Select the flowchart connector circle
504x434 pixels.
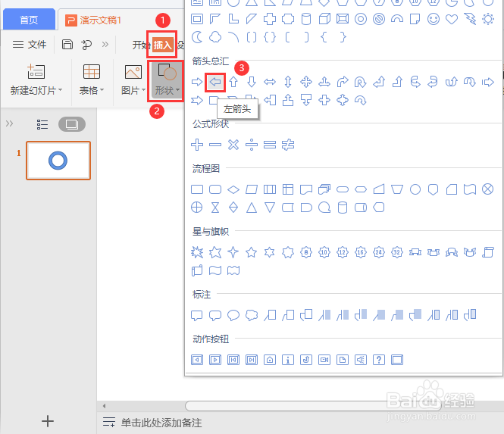pos(415,189)
